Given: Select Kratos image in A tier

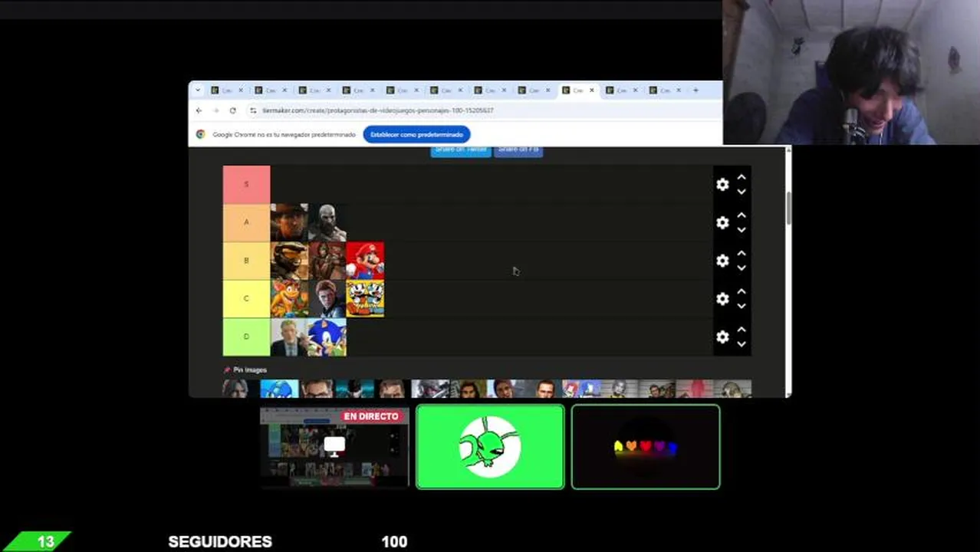Looking at the screenshot, I should point(327,223).
